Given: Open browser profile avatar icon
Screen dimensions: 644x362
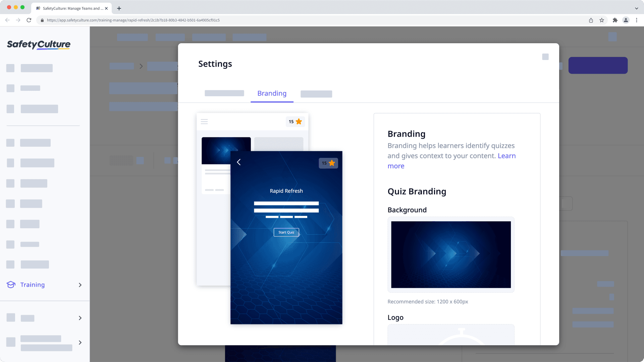Looking at the screenshot, I should point(626,20).
